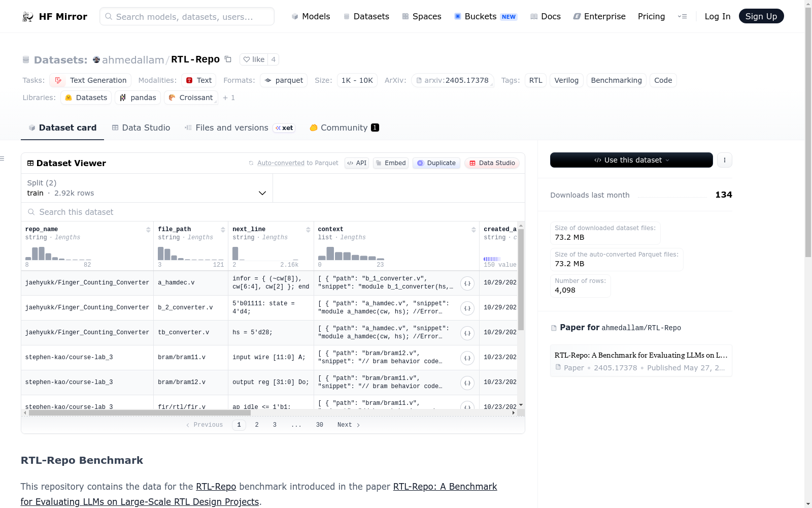Click the ahmedallam user avatar
Viewport: 812px width, 508px height.
coord(96,60)
